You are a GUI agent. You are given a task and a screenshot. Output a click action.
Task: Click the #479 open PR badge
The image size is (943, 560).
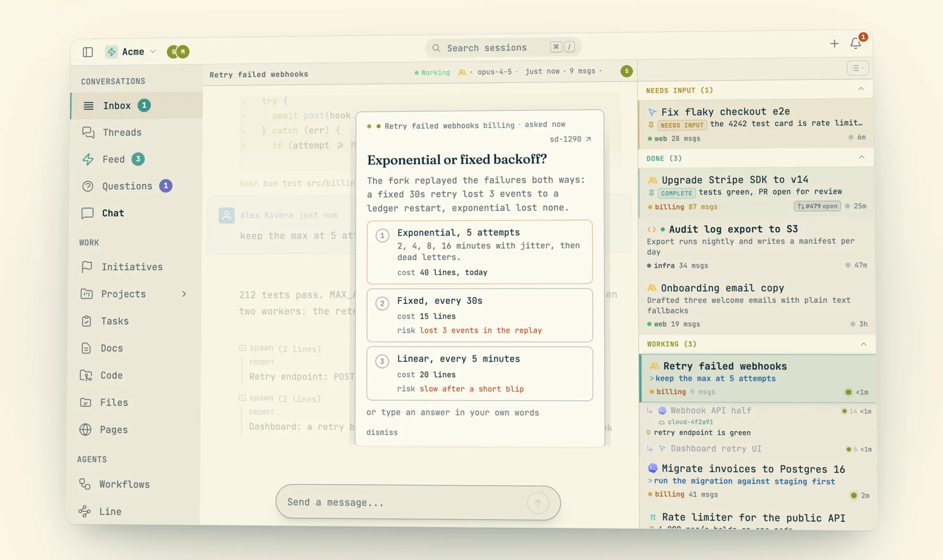click(x=817, y=206)
